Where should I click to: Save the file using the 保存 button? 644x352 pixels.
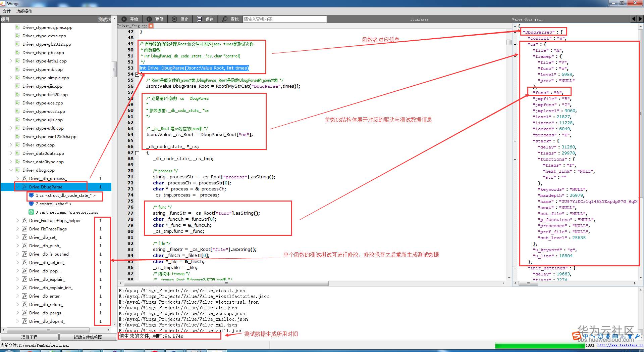pos(205,19)
